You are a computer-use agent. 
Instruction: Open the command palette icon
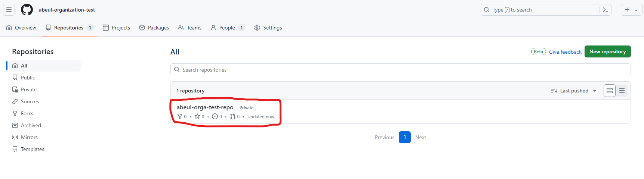606,10
